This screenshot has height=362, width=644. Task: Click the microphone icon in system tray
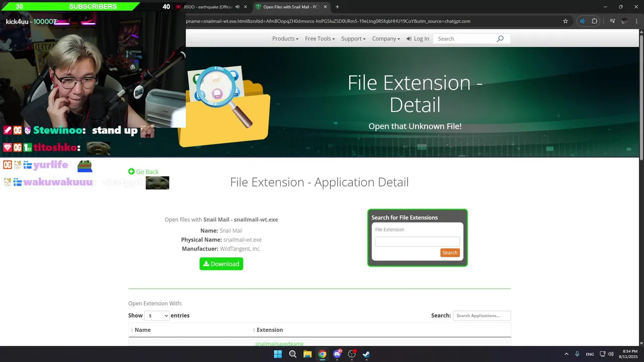click(x=577, y=354)
